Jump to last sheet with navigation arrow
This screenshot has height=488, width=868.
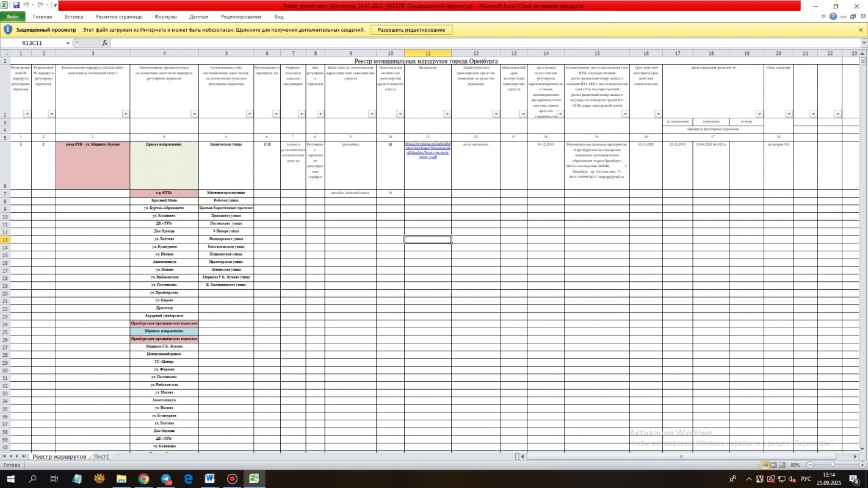[24, 456]
